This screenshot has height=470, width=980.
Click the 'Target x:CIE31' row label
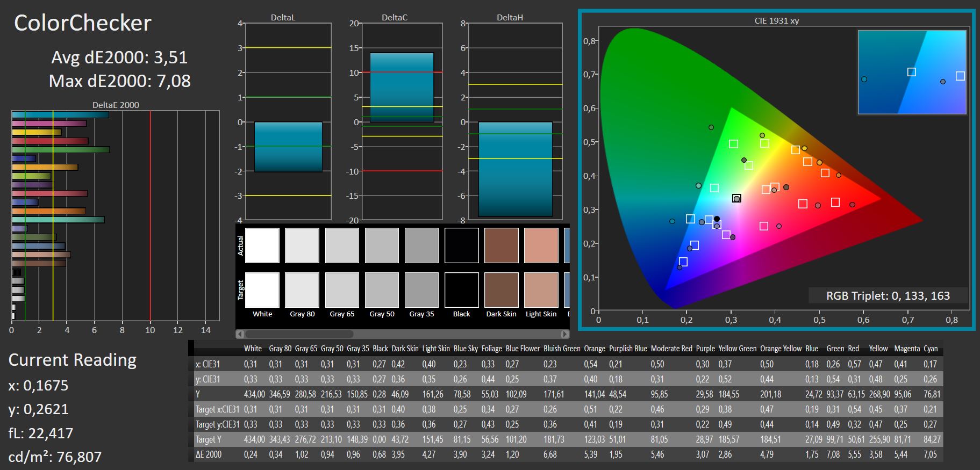coord(217,409)
